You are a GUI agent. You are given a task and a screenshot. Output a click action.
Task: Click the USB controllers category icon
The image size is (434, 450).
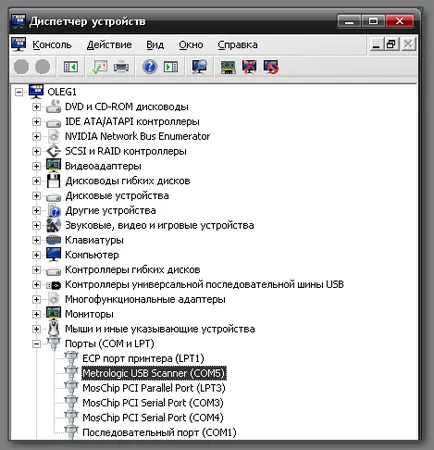click(x=53, y=285)
